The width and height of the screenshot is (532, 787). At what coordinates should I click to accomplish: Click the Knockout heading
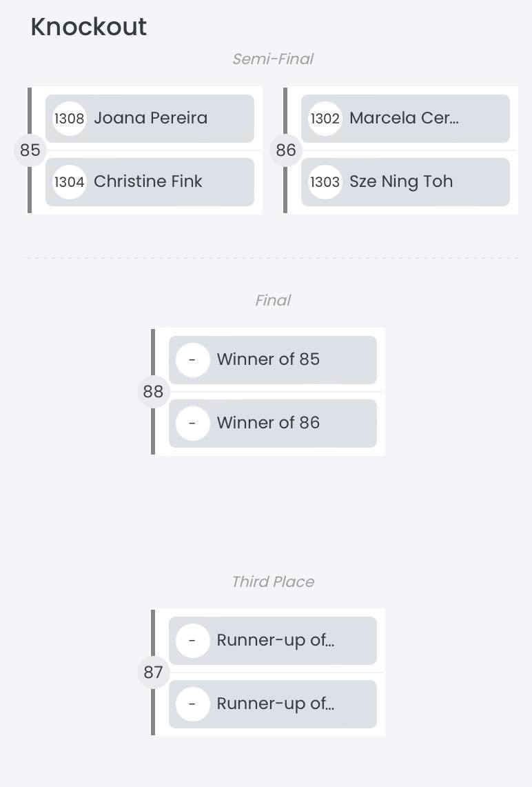(88, 27)
